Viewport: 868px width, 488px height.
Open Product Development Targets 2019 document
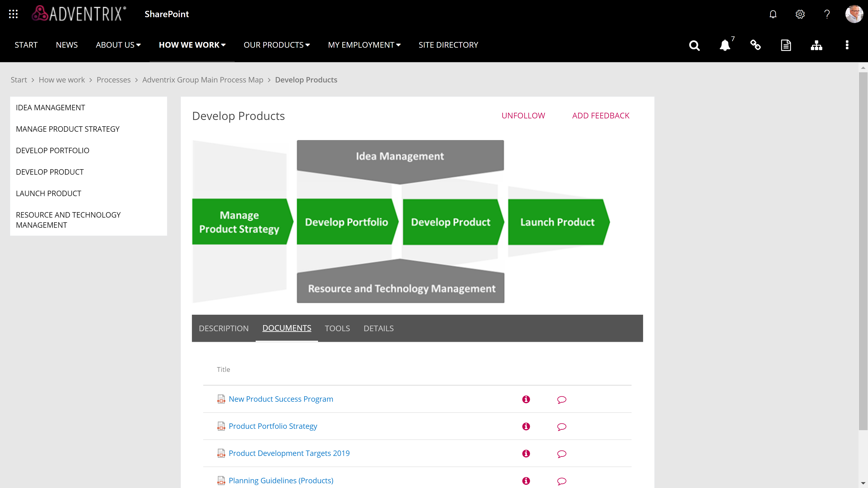(x=289, y=453)
